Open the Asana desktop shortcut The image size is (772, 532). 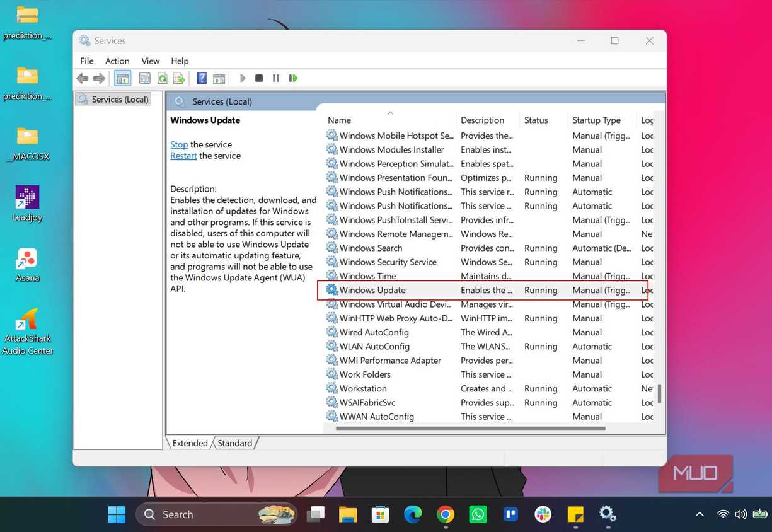pyautogui.click(x=27, y=265)
